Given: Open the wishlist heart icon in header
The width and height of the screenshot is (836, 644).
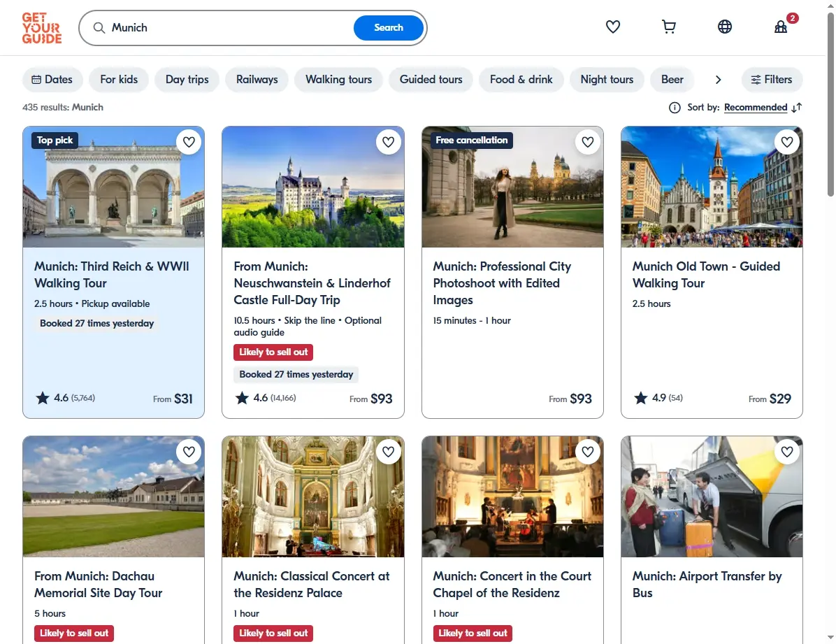Looking at the screenshot, I should tap(612, 27).
